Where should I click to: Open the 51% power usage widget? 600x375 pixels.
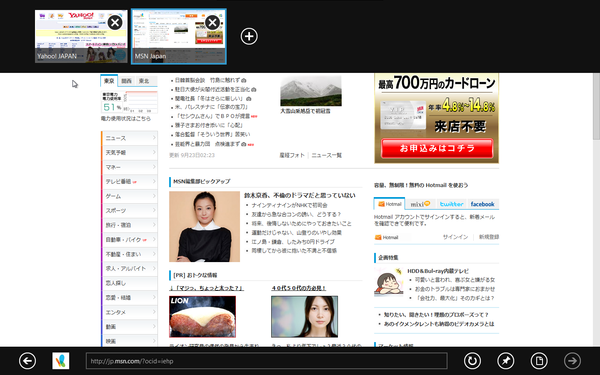pos(129,102)
